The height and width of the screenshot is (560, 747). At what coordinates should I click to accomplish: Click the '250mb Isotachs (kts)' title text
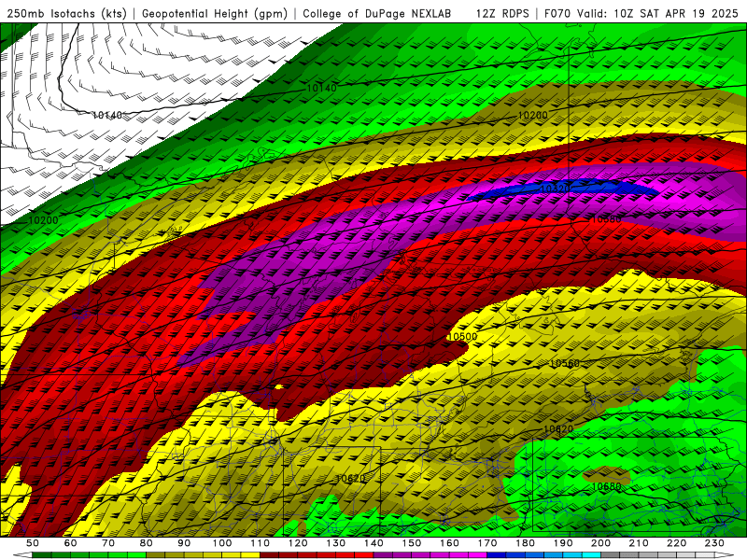pyautogui.click(x=67, y=13)
